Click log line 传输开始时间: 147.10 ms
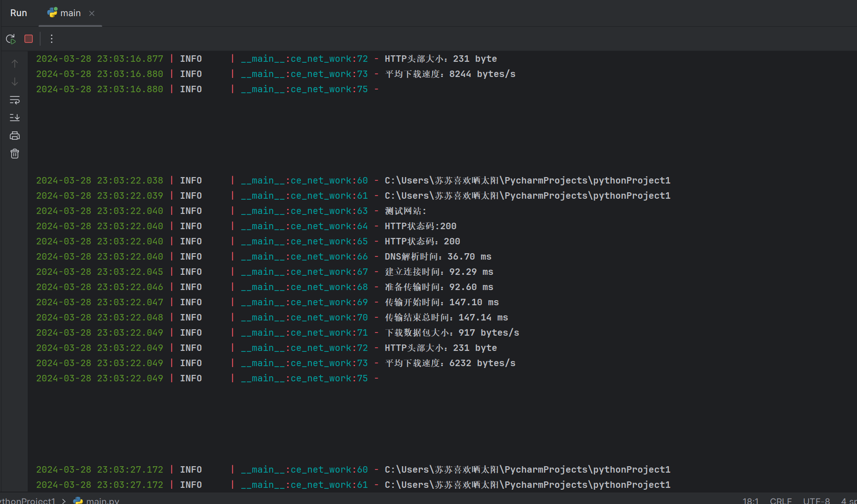The width and height of the screenshot is (857, 504). pyautogui.click(x=268, y=302)
